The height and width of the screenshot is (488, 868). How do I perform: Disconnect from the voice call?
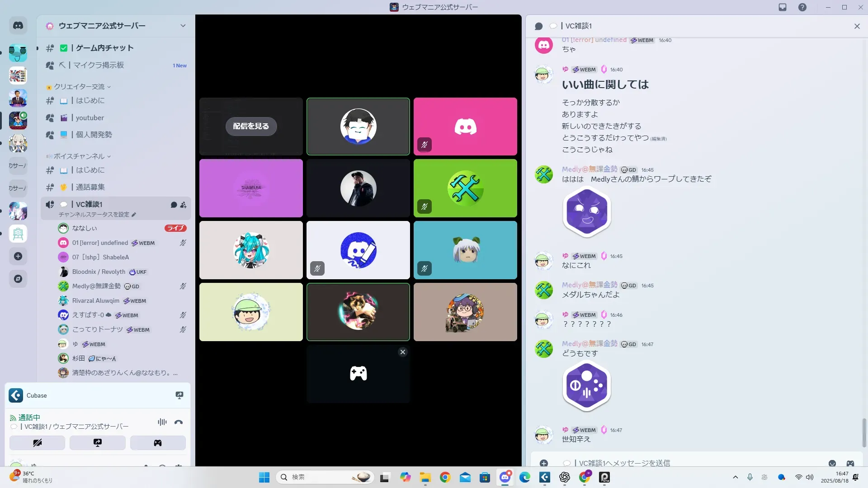tap(179, 422)
